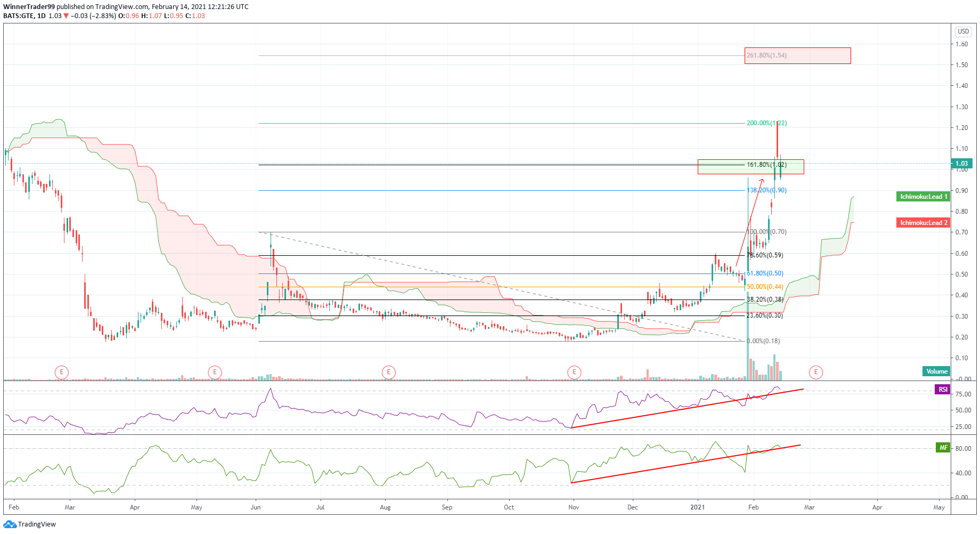Click the 0.50 price axis label

click(961, 274)
